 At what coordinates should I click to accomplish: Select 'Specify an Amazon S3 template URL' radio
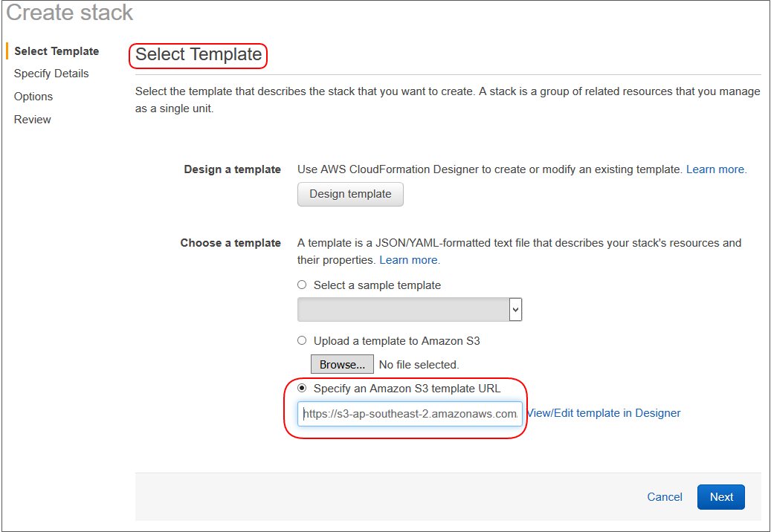[x=302, y=388]
